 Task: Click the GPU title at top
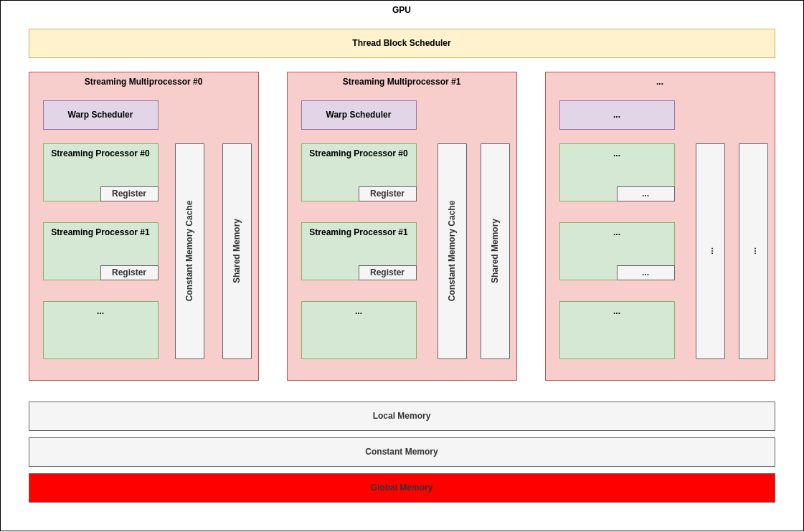402,10
